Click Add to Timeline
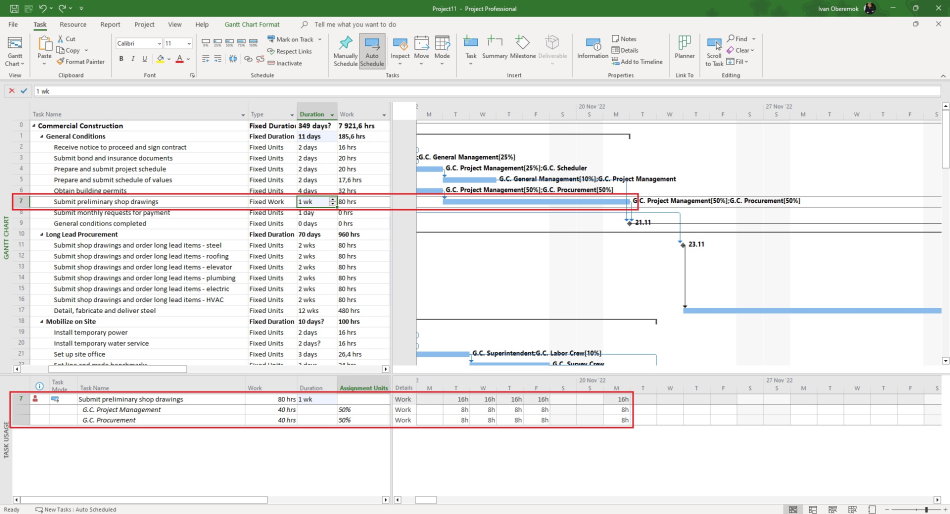Image resolution: width=950 pixels, height=514 pixels. coord(637,62)
